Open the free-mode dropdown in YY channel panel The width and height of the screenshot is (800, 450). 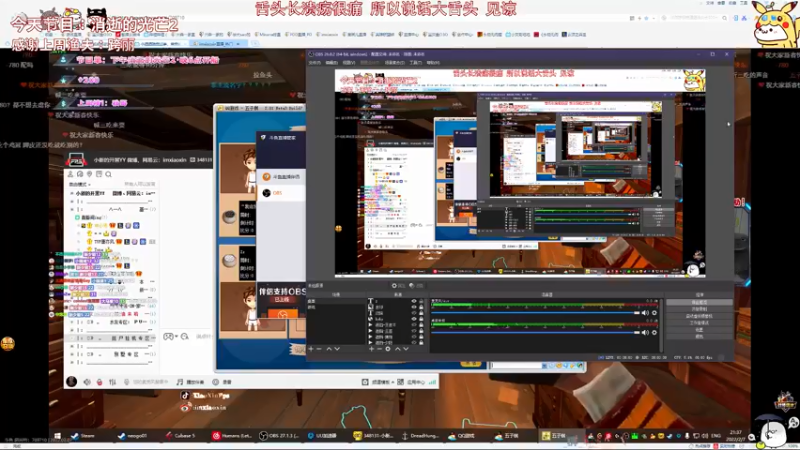tap(80, 184)
